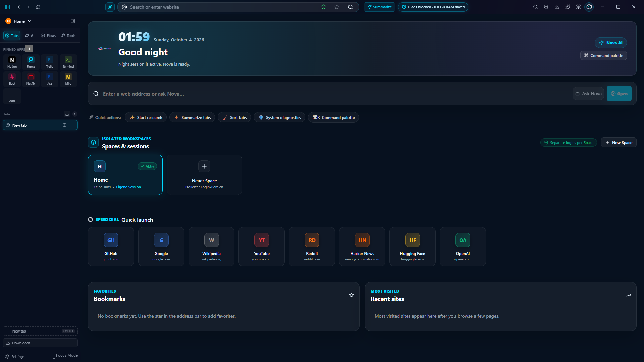Open the Jira pinned app
Image resolution: width=644 pixels, height=362 pixels.
pos(50,79)
